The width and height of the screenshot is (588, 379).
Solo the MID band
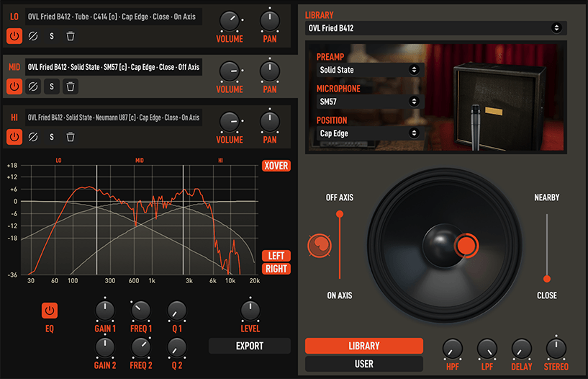[52, 86]
